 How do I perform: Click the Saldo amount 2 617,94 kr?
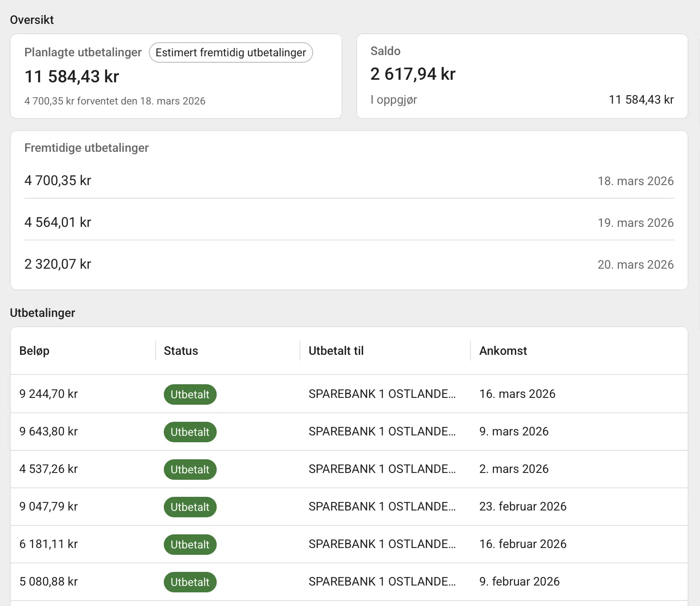pyautogui.click(x=412, y=74)
